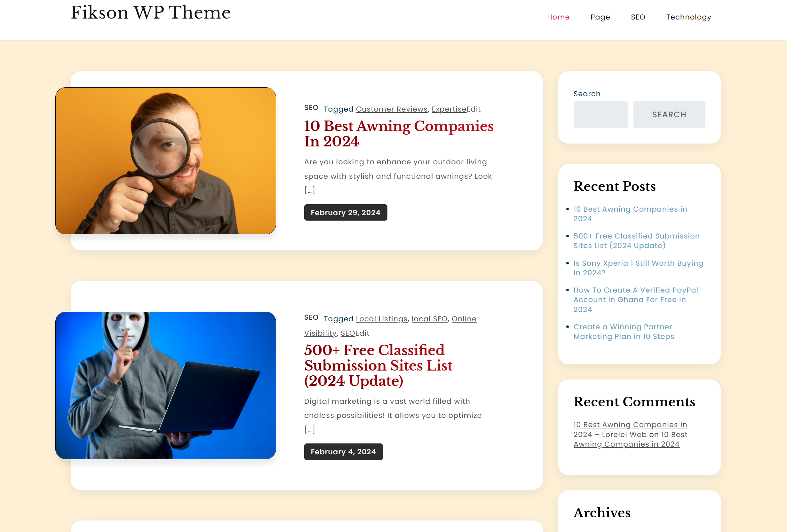This screenshot has height=532, width=787.
Task: Click the SEO tag icon on first post
Action: pyautogui.click(x=311, y=107)
